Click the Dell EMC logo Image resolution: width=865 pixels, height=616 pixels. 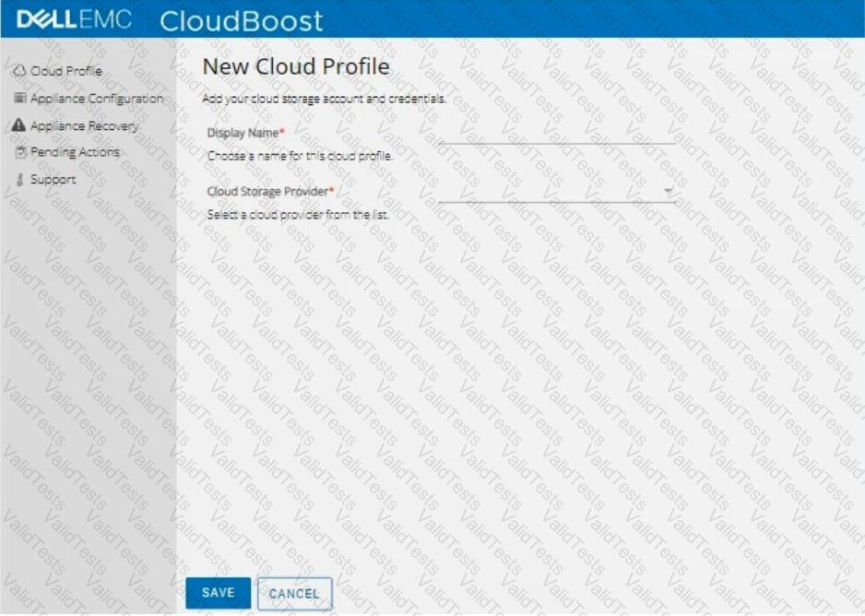(x=74, y=19)
